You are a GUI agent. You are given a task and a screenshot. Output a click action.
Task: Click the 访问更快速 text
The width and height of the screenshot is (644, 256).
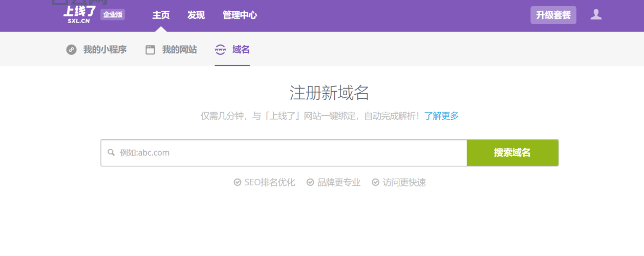(x=404, y=182)
